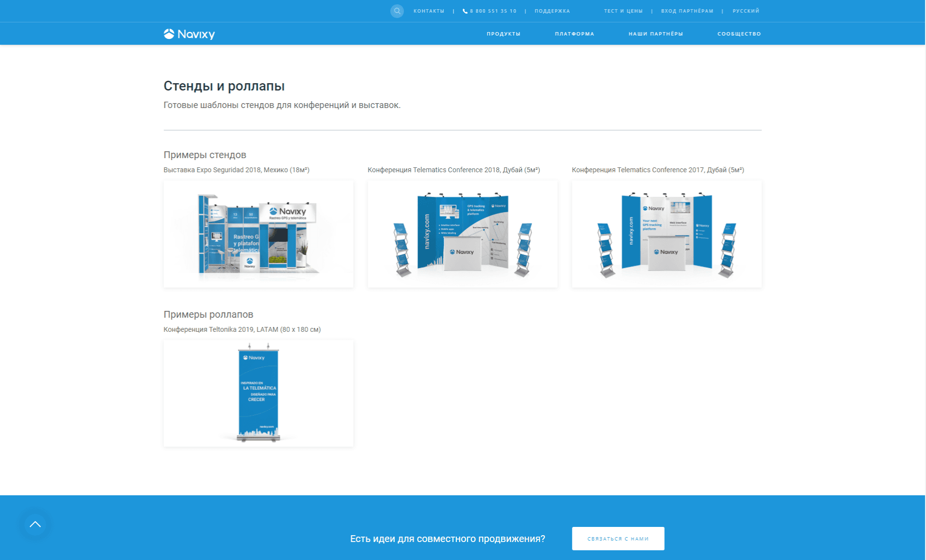Click text Есть идеи для совместного продвижения?
Screen dimensions: 926x560
448,539
